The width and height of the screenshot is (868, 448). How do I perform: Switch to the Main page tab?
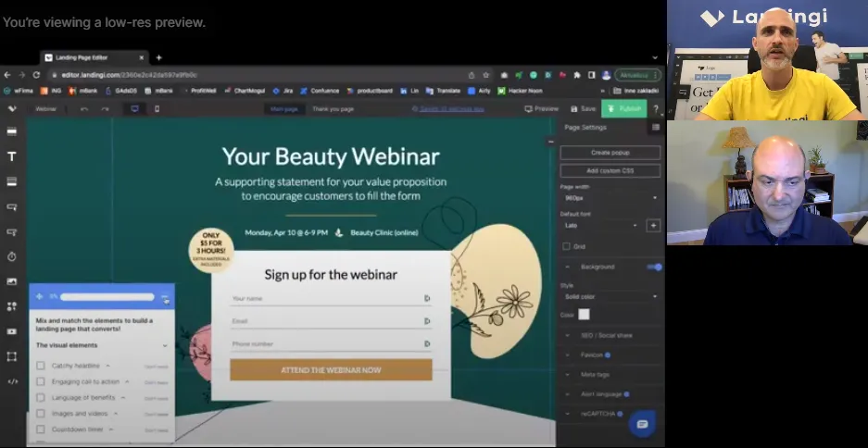tap(284, 109)
